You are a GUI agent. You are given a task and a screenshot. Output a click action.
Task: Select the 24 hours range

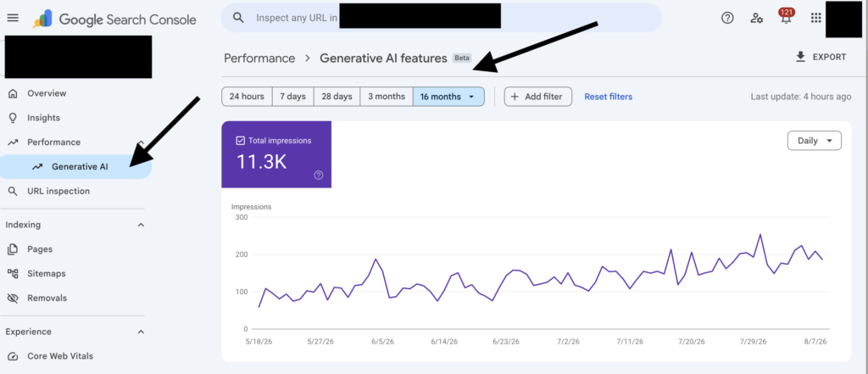point(247,97)
